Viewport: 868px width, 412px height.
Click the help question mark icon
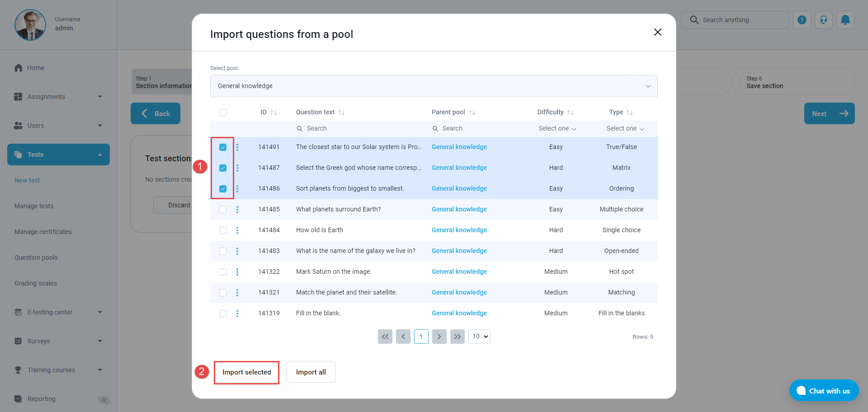[x=802, y=20]
